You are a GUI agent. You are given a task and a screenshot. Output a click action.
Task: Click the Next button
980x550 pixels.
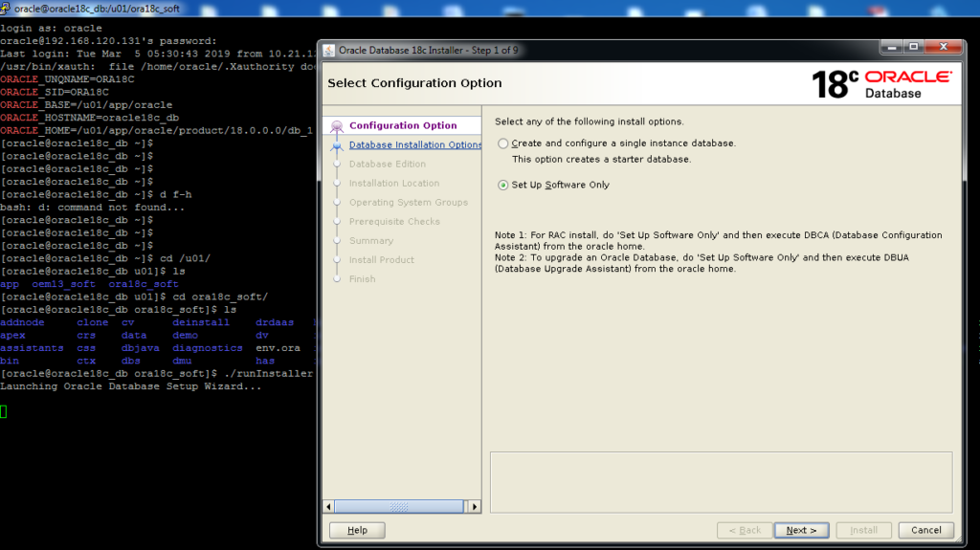(801, 530)
